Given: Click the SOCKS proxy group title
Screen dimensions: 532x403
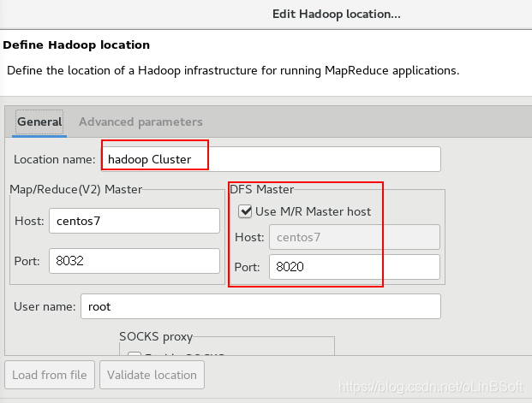Looking at the screenshot, I should tap(156, 336).
